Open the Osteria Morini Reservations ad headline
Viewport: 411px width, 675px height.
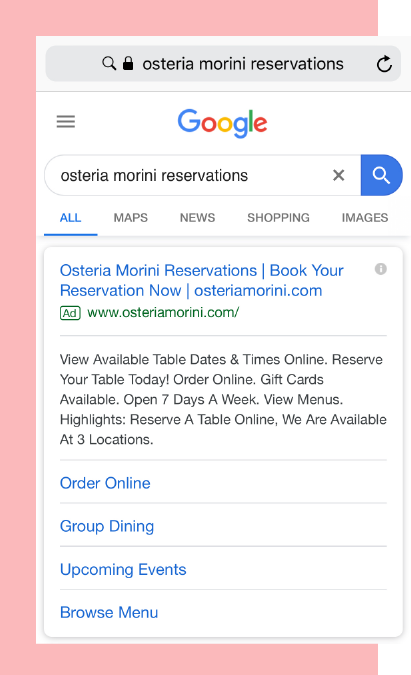tap(201, 280)
